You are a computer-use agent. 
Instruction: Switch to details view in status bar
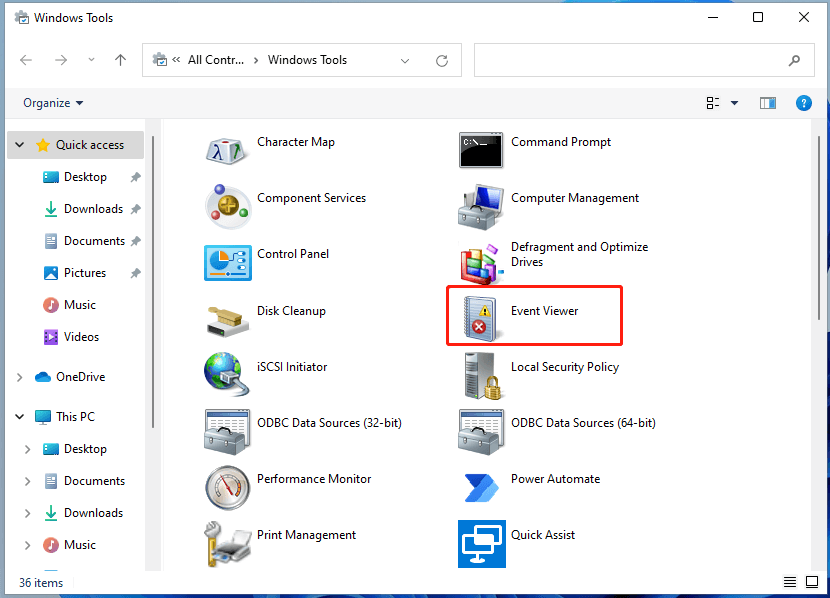click(x=790, y=583)
